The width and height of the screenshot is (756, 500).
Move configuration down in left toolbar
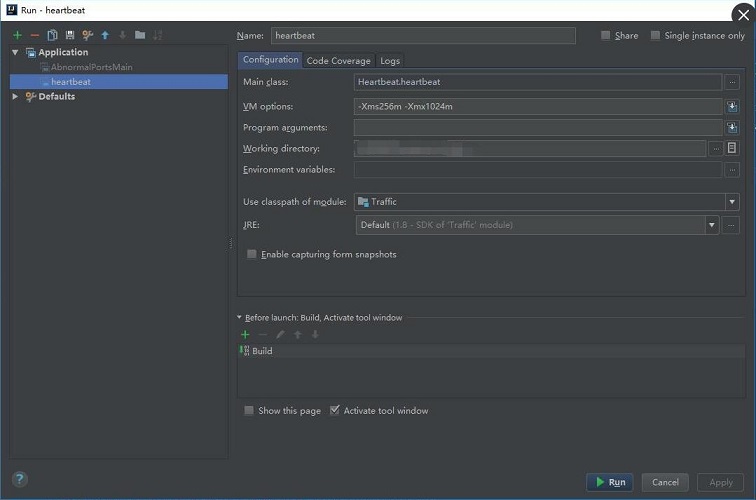pyautogui.click(x=122, y=35)
